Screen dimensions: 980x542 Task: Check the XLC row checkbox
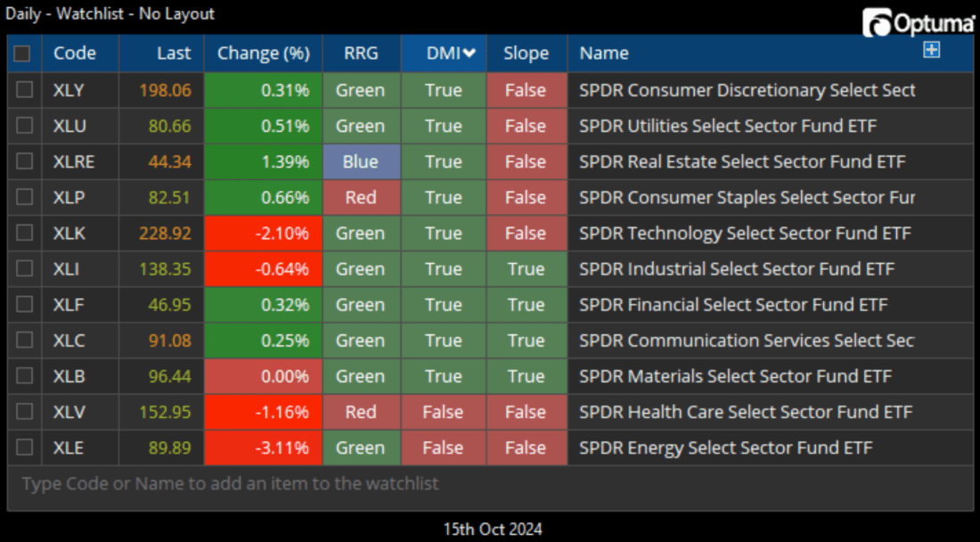pos(24,340)
